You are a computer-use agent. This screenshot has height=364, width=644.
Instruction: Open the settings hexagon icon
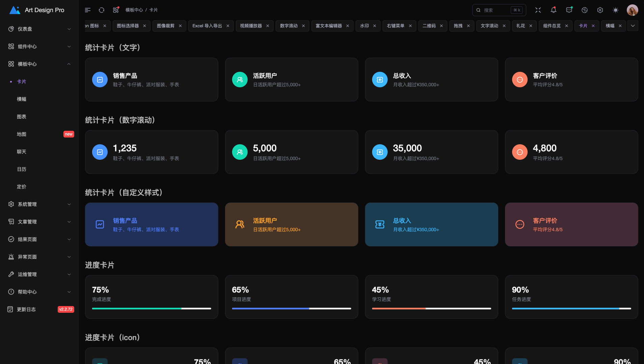(600, 10)
